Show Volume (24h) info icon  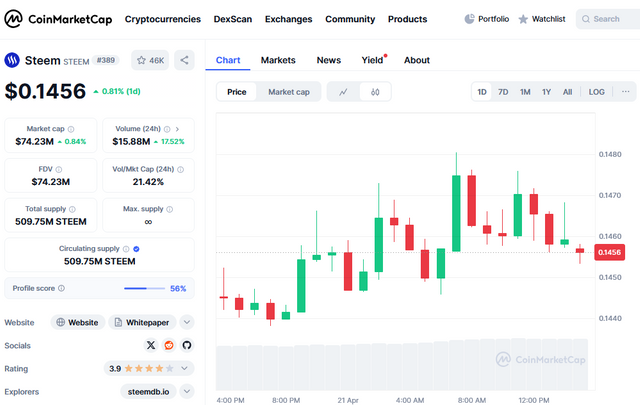167,129
